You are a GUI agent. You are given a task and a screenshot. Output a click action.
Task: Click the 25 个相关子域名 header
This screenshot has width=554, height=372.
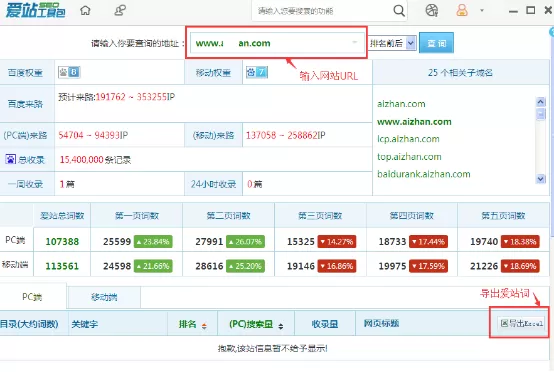click(460, 73)
